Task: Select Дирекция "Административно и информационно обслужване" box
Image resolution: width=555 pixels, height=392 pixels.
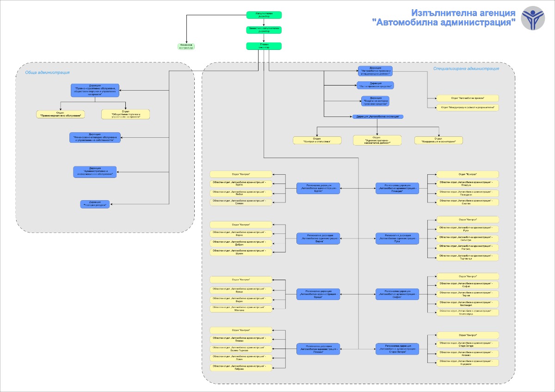Action: [x=95, y=172]
